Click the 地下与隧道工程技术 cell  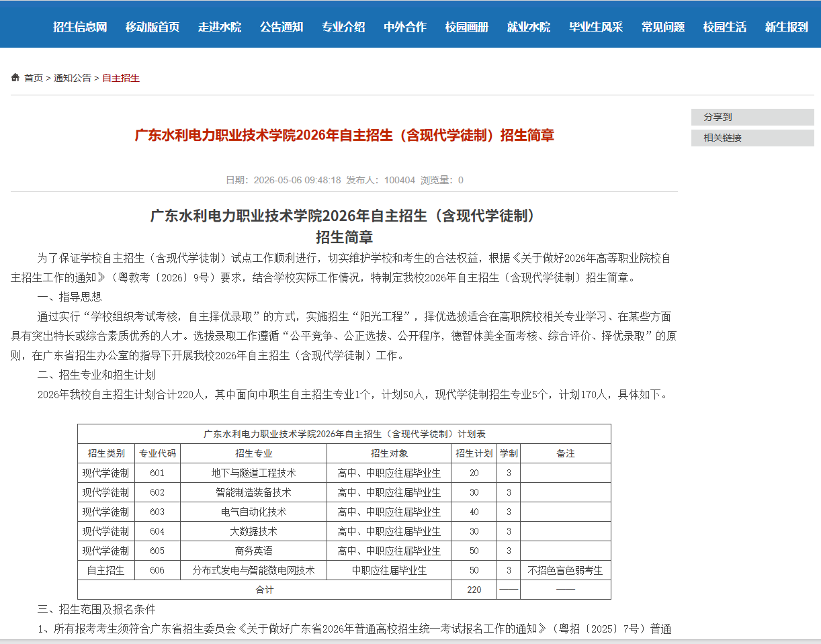click(254, 473)
